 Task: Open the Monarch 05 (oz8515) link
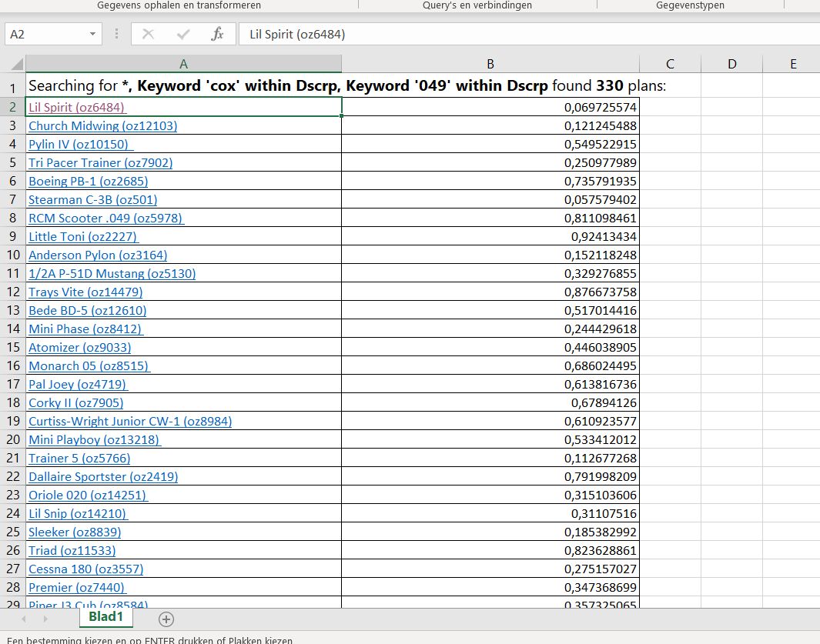89,366
